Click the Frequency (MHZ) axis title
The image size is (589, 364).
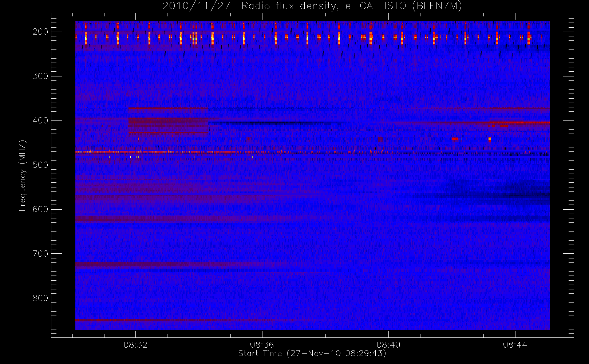pos(23,175)
